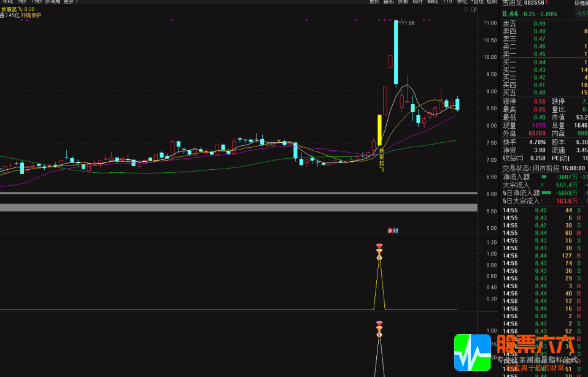The image size is (588, 377).
Task: Add stock via the +自选 button
Action: tap(477, 2)
